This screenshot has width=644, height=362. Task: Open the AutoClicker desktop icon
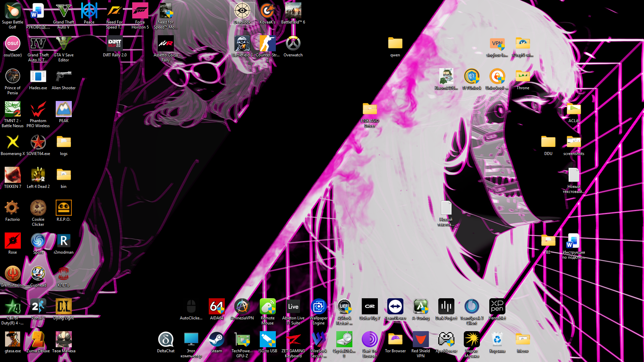coord(191,309)
